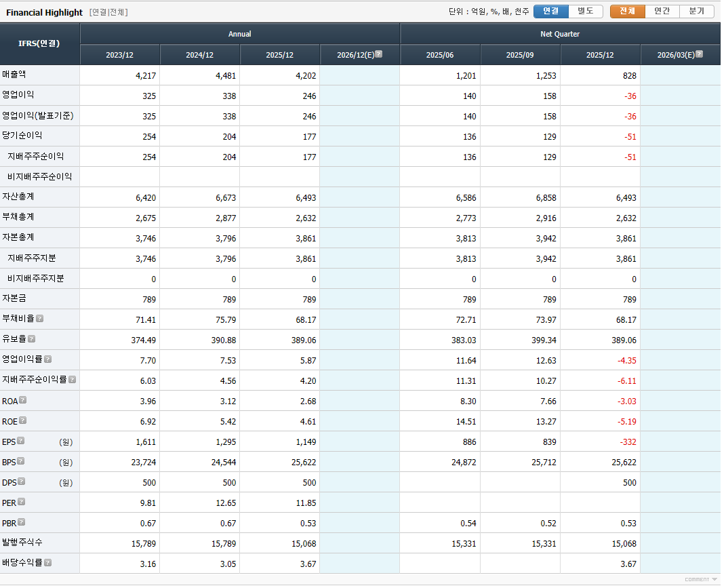Click the 지배주주순이익 row label
This screenshot has height=588, width=726.
[36, 156]
